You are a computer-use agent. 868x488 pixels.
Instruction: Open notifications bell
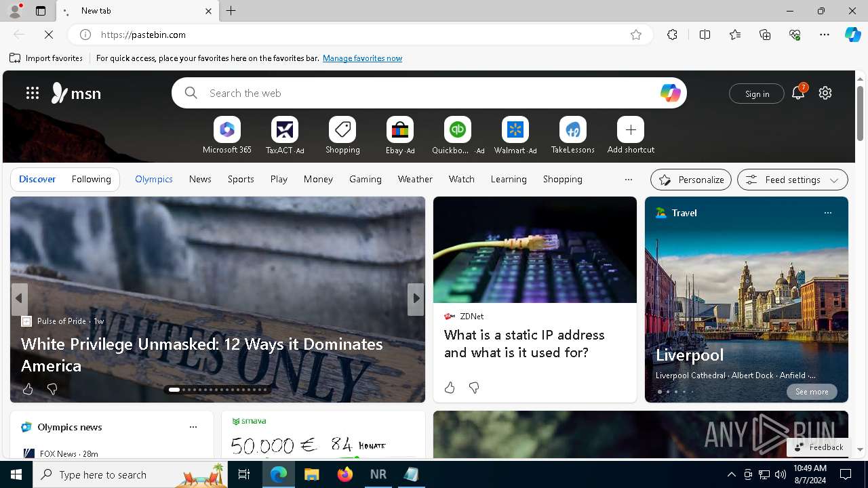click(x=798, y=93)
